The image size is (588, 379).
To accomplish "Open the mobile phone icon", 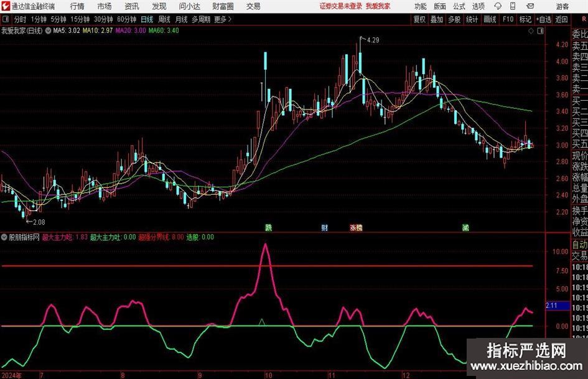I will (x=513, y=6).
